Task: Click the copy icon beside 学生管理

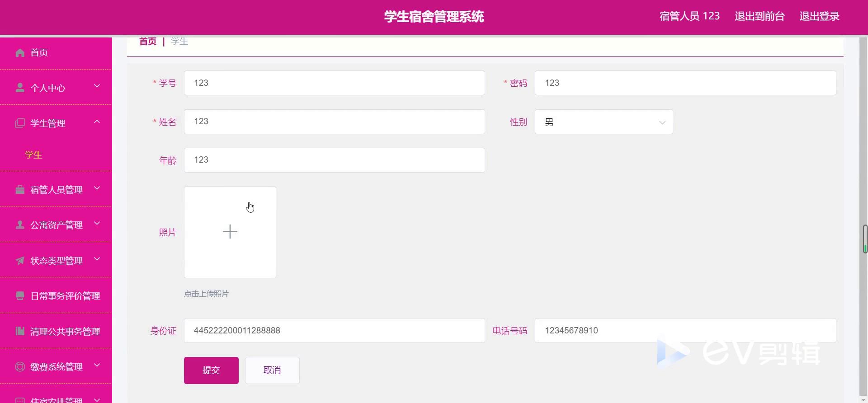Action: pyautogui.click(x=20, y=123)
